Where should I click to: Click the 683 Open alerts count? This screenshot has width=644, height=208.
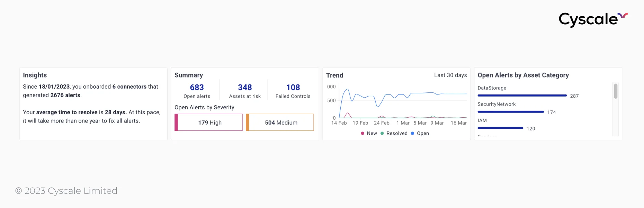[197, 88]
